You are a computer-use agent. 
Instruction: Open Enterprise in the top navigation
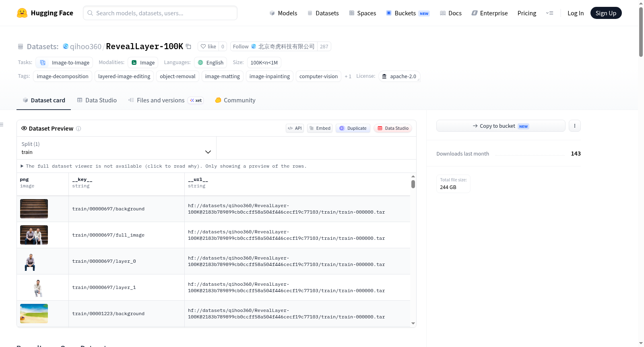coord(489,13)
